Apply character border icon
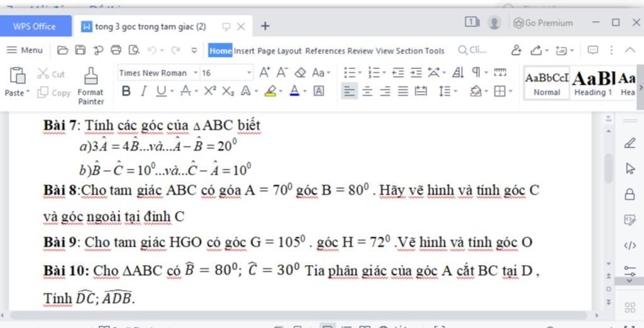644x328 pixels. pos(318,90)
